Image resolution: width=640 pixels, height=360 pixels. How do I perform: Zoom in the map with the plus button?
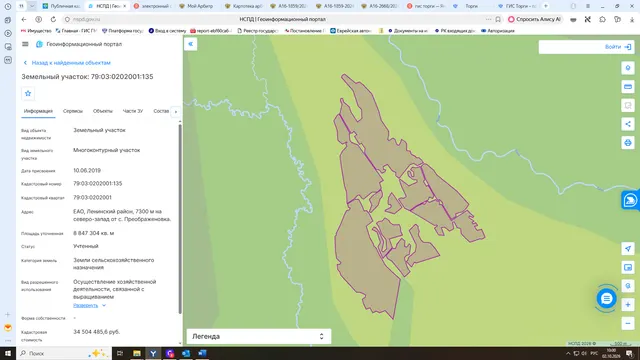(628, 304)
